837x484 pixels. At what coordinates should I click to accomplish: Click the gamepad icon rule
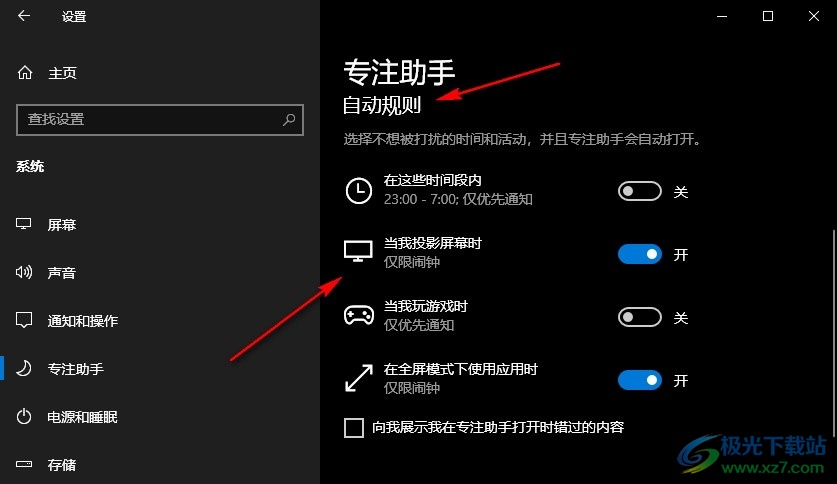click(359, 315)
